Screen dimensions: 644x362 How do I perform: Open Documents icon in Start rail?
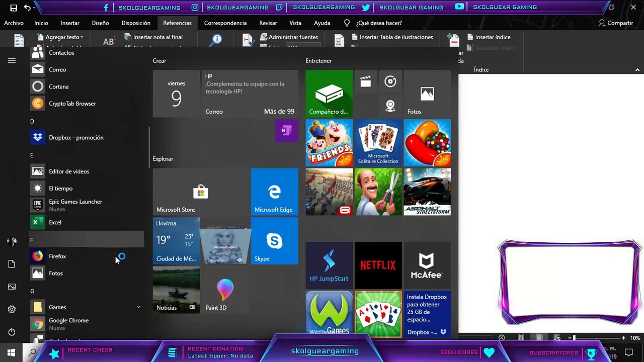12,264
